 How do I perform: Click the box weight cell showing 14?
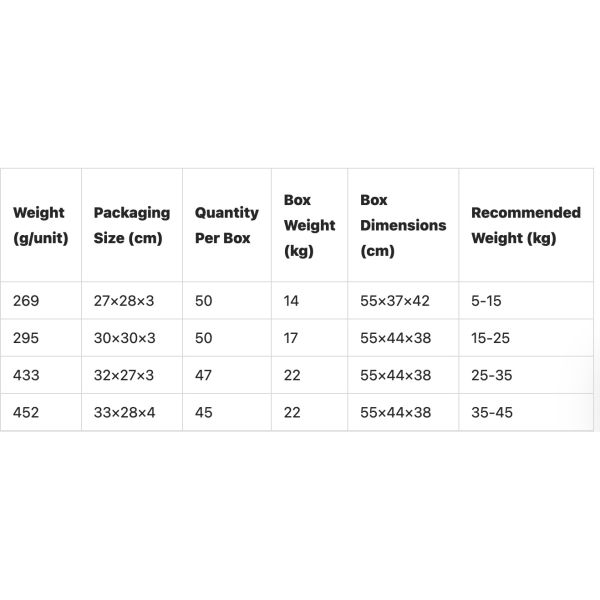pos(292,300)
